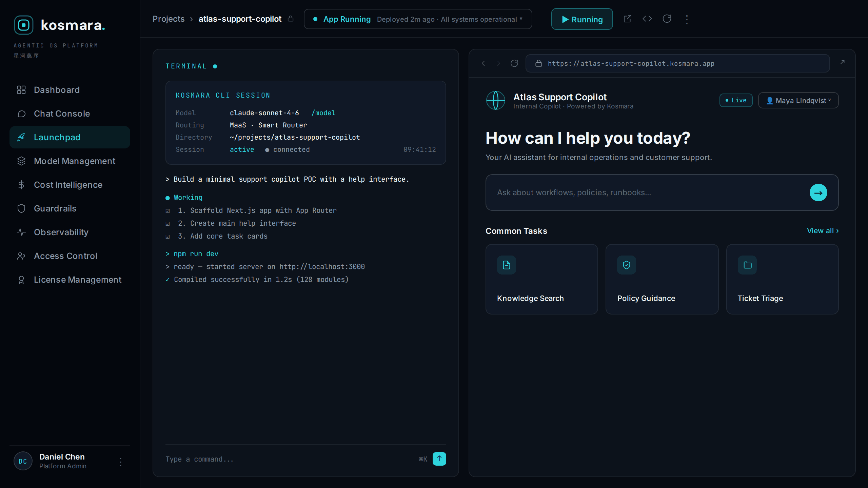Viewport: 868px width, 488px height.
Task: Open Daniel Chen account options menu
Action: coord(121,462)
